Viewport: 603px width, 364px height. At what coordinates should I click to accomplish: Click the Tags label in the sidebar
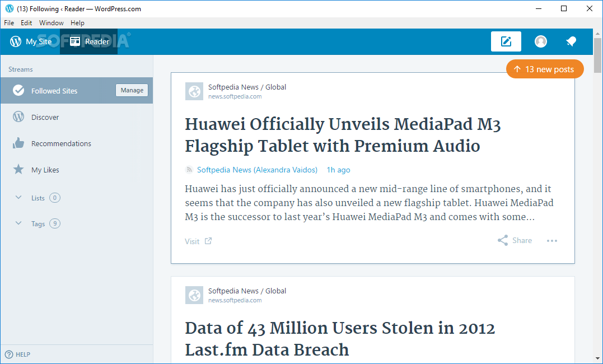[x=38, y=224]
